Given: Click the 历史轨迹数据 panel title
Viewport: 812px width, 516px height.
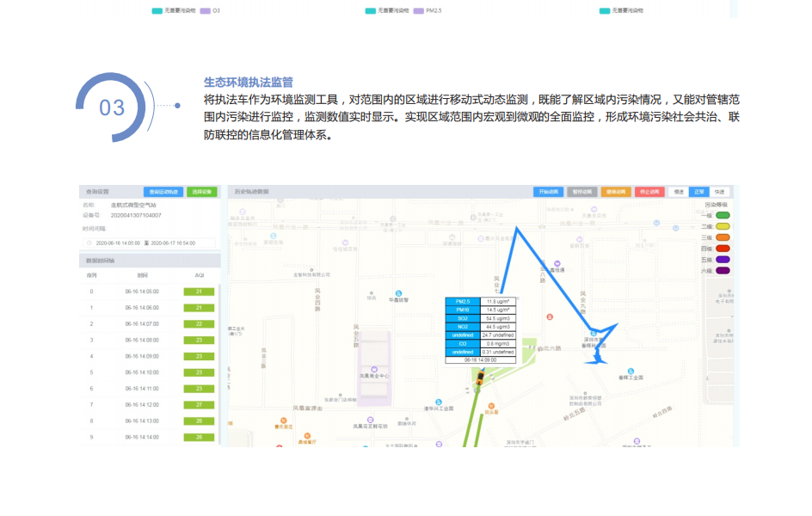Looking at the screenshot, I should click(x=252, y=192).
